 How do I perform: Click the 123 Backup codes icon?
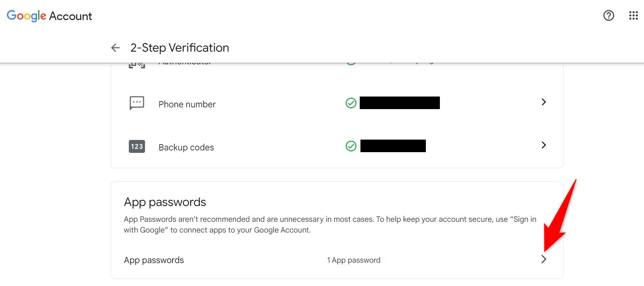click(137, 146)
